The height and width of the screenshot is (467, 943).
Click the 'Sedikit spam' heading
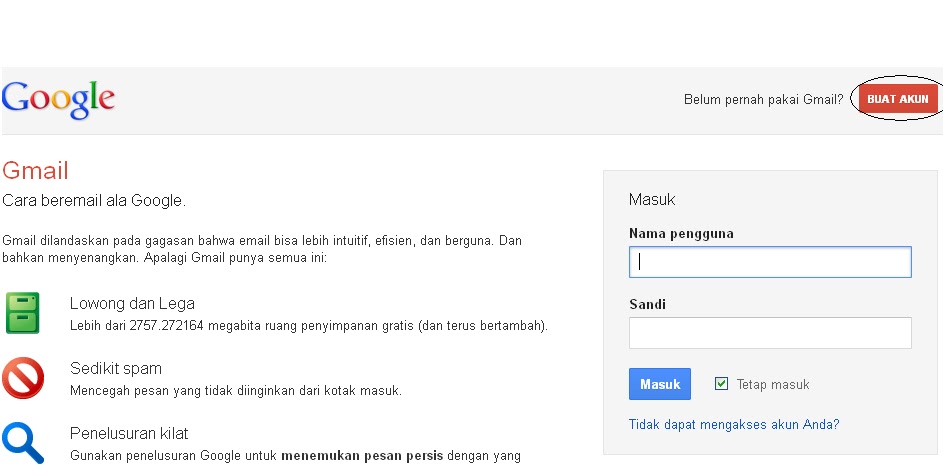(116, 368)
